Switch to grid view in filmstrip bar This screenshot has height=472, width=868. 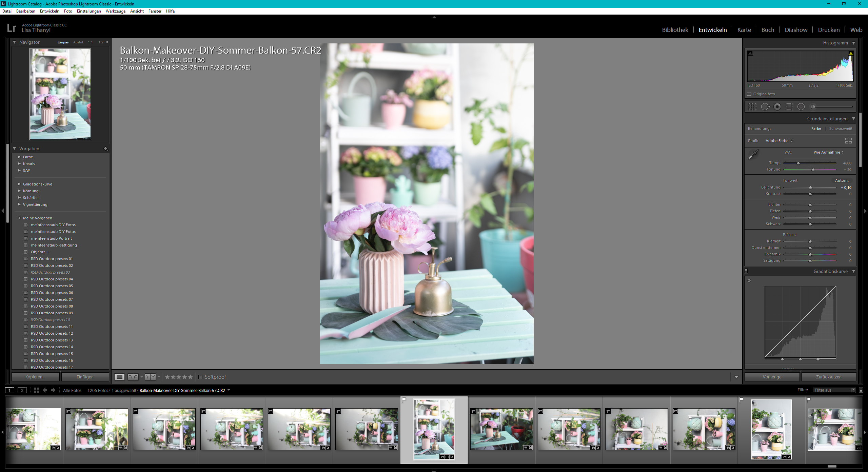coord(36,390)
